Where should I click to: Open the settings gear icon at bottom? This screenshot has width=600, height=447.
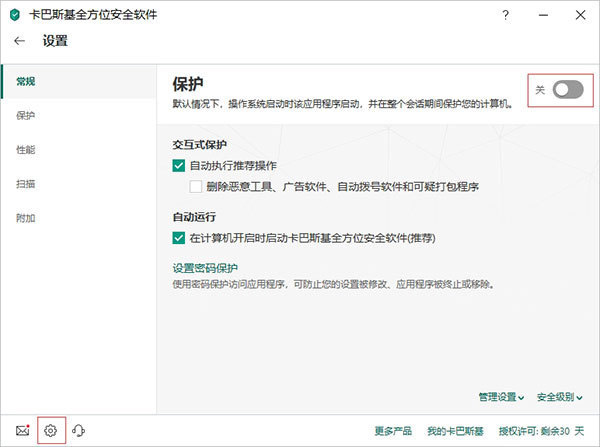pyautogui.click(x=51, y=431)
